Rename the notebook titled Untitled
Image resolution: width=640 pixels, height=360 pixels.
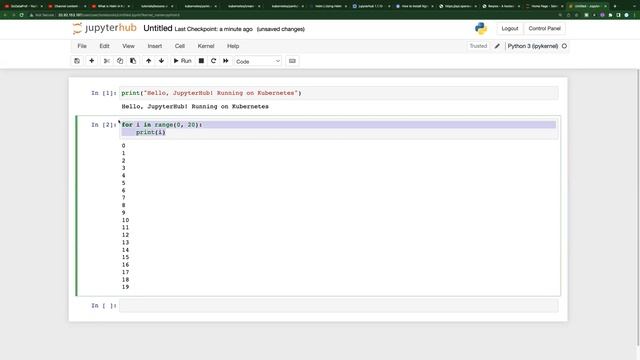(x=158, y=28)
